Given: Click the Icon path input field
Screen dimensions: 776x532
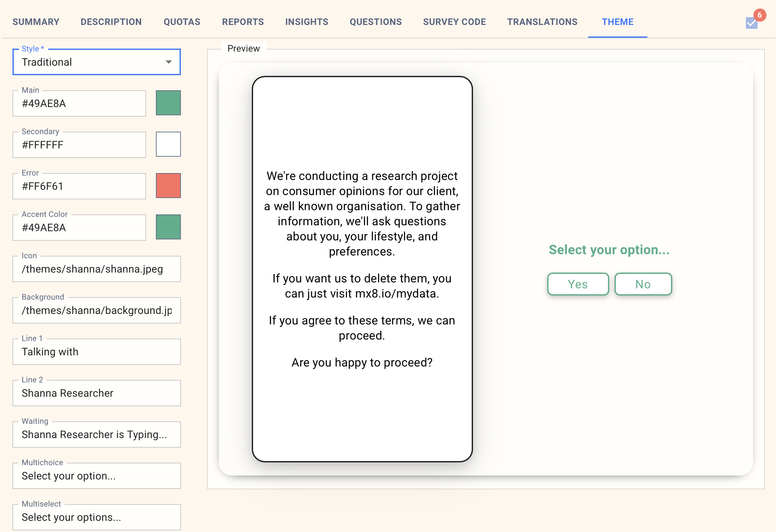Looking at the screenshot, I should [97, 269].
